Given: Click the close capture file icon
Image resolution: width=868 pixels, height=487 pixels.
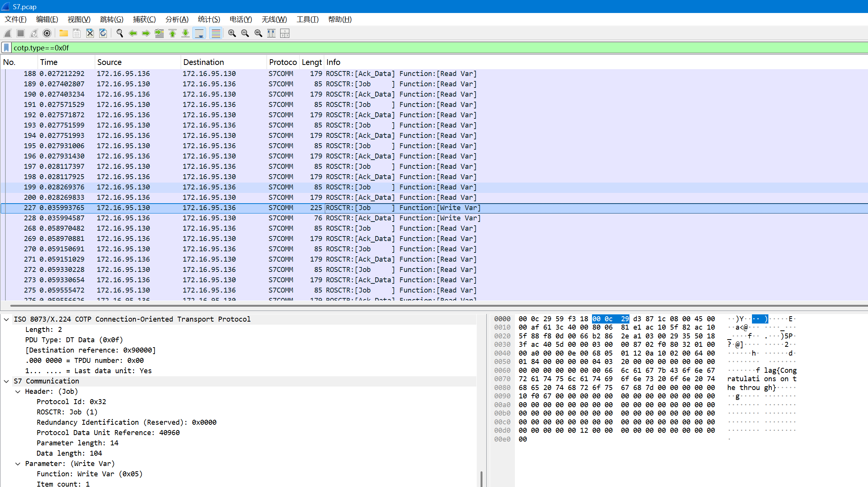Looking at the screenshot, I should point(90,34).
